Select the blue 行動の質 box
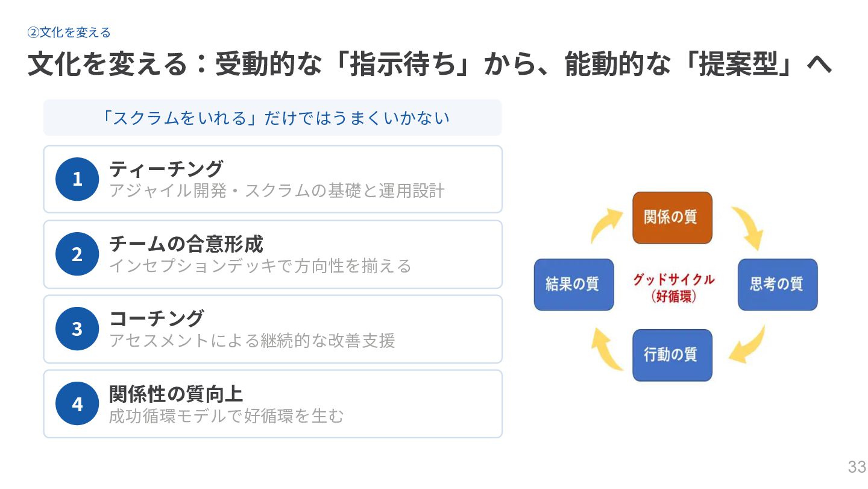 click(x=672, y=355)
